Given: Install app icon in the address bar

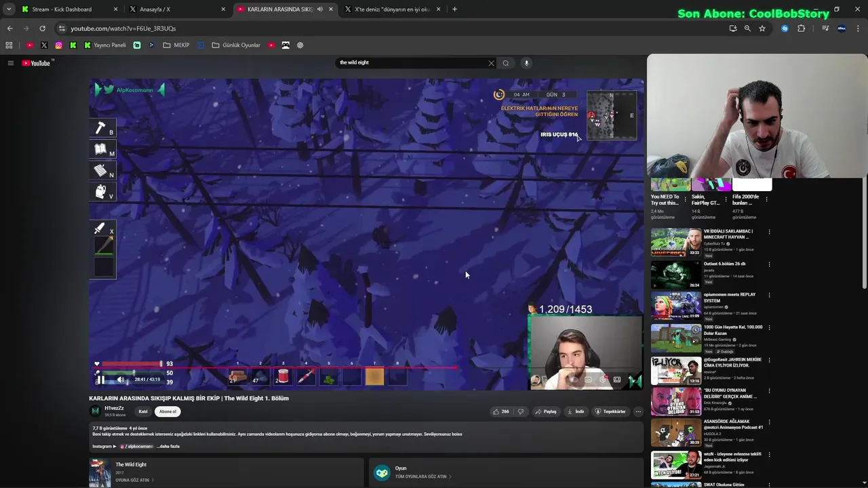Looking at the screenshot, I should [732, 28].
